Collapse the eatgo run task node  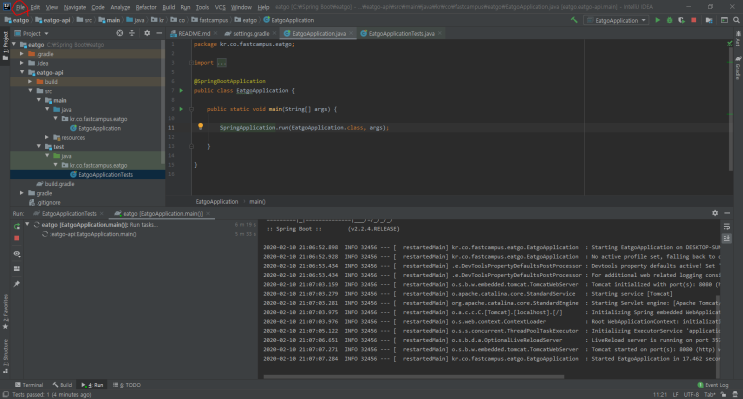tap(27, 225)
